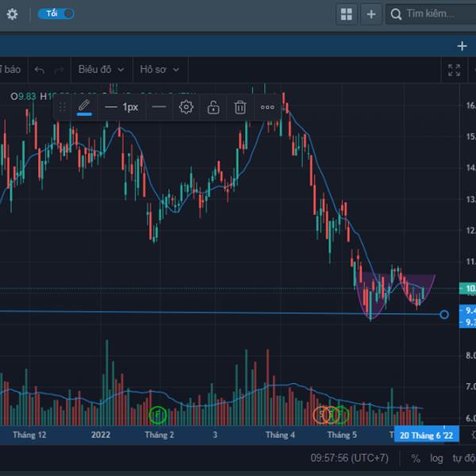This screenshot has height=476, width=476.
Task: Toggle the log scale option
Action: [x=436, y=459]
